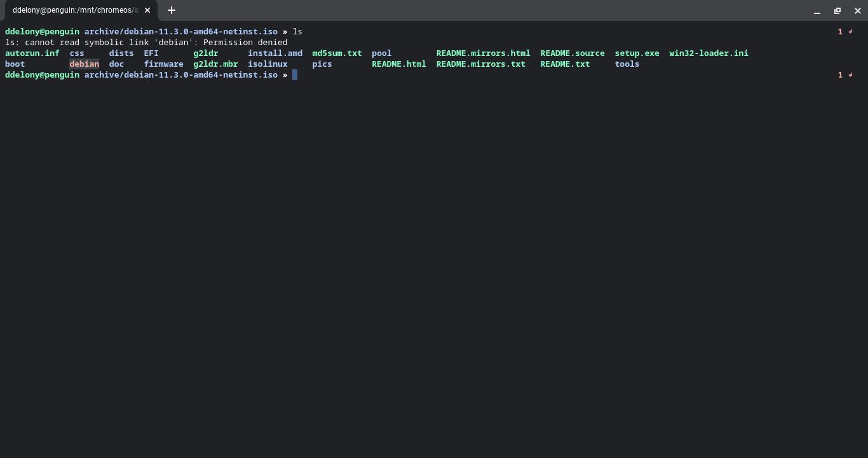Click the README.mirrors.txt file name
868x458 pixels.
coord(481,64)
